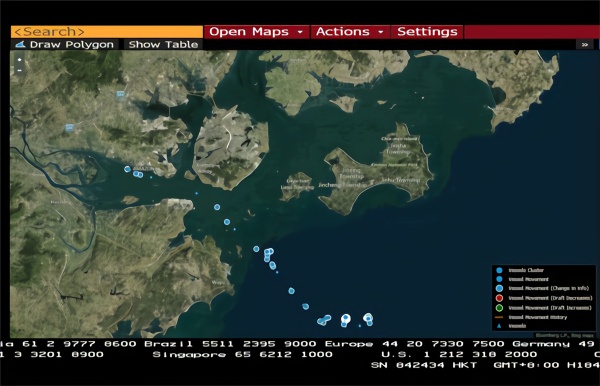This screenshot has height=386, width=600.
Task: Open the Open Maps dropdown arrow
Action: coord(300,32)
